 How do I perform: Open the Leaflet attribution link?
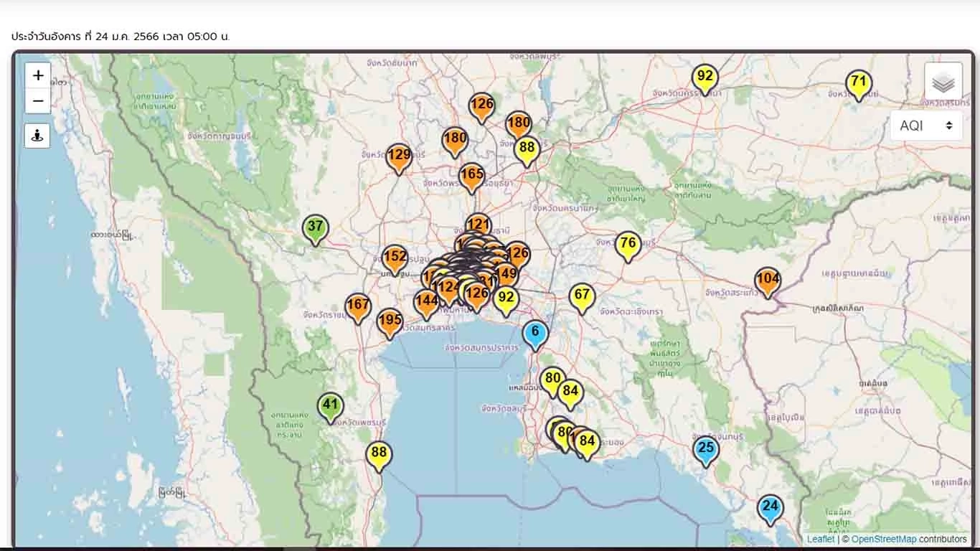coord(820,539)
